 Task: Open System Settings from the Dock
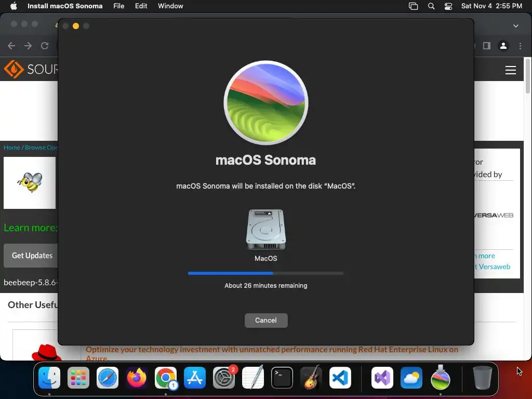(224, 378)
